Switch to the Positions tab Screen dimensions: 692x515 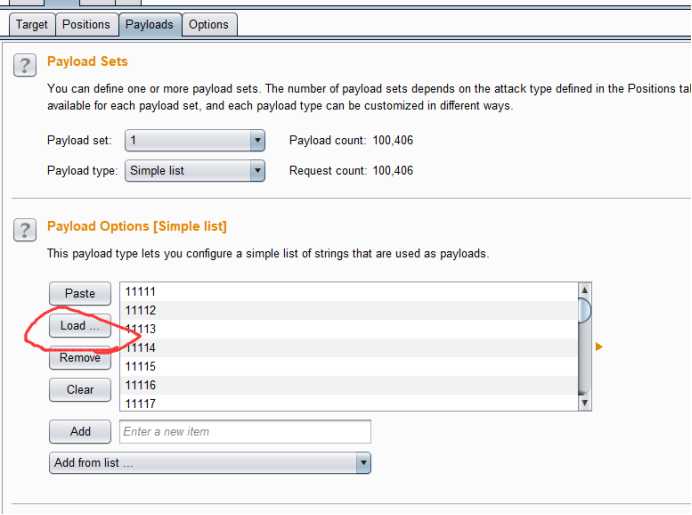coord(86,24)
